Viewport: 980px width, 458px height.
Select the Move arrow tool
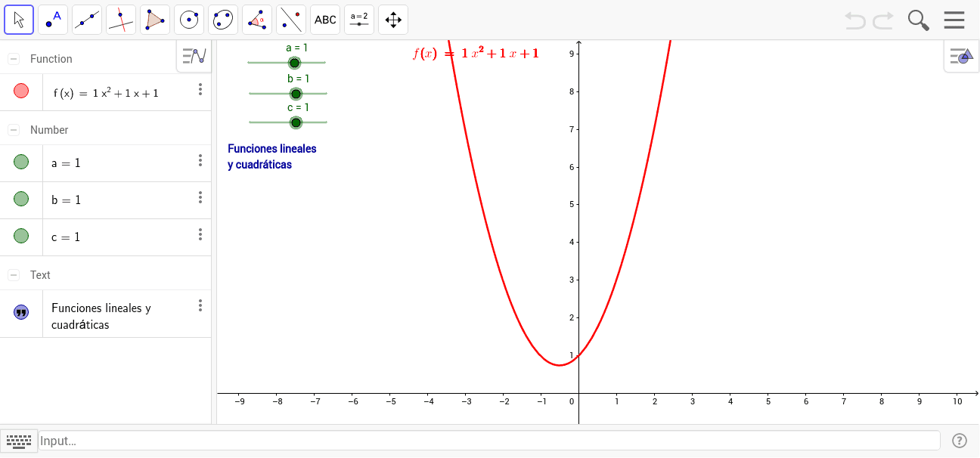(x=19, y=20)
